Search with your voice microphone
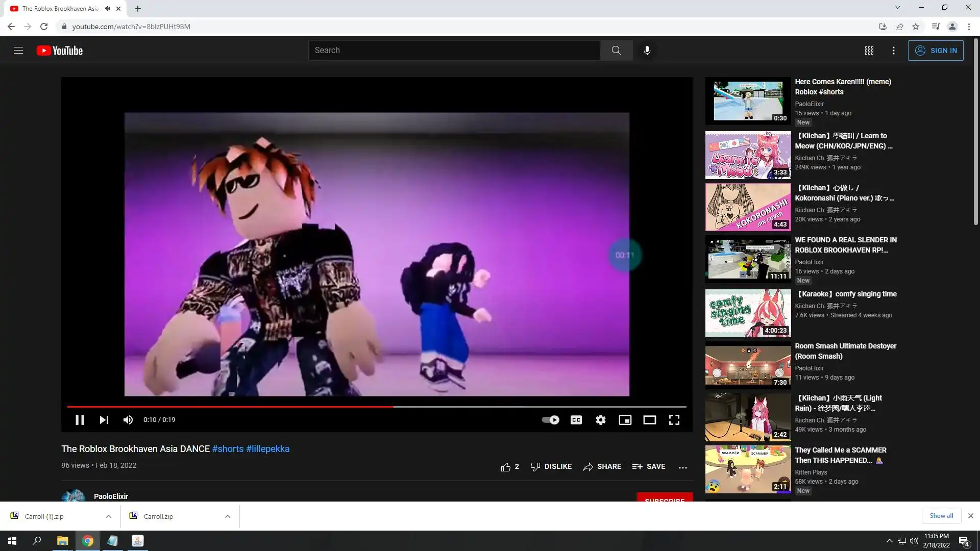 tap(647, 51)
